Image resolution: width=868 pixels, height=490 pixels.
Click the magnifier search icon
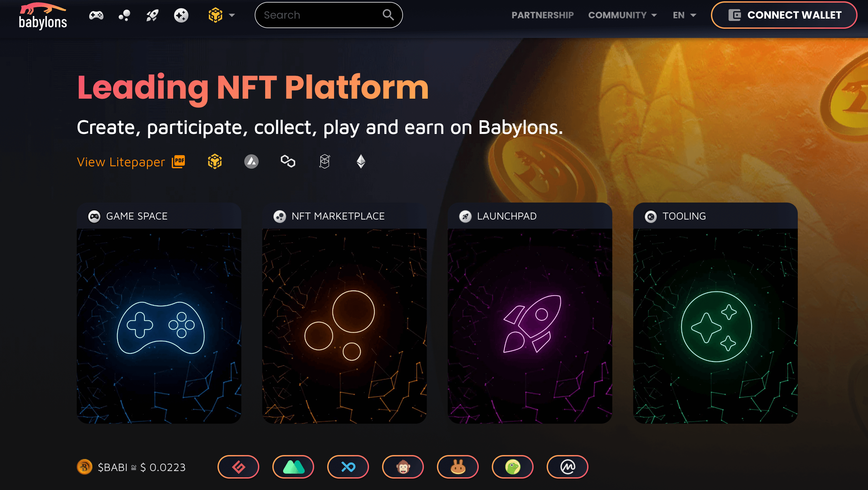(388, 15)
